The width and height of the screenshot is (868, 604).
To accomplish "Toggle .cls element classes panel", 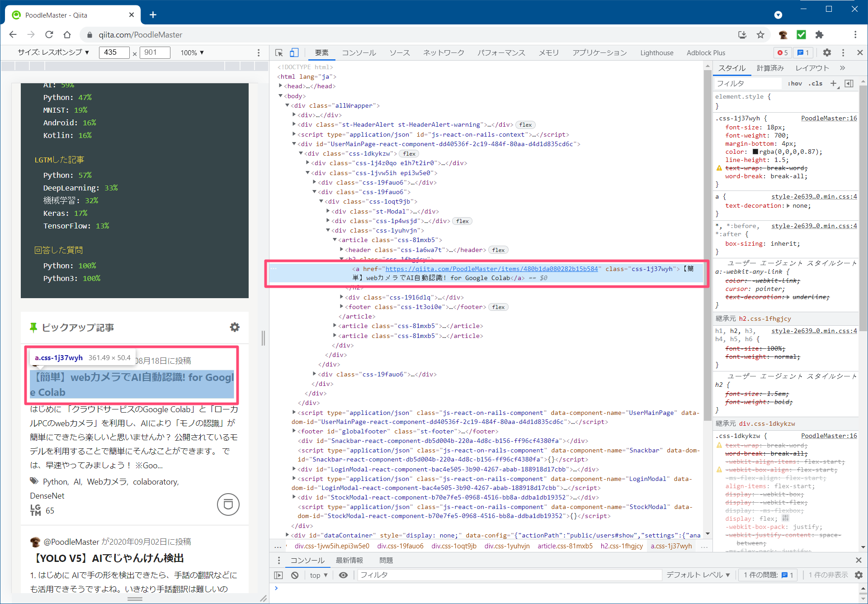I will click(x=816, y=83).
